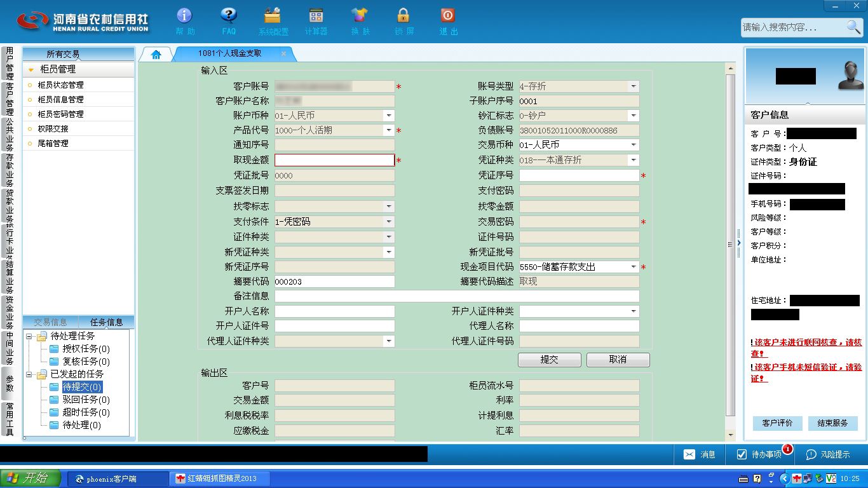Select 驳回任务(0) in the task tree
The width and height of the screenshot is (868, 488).
86,400
